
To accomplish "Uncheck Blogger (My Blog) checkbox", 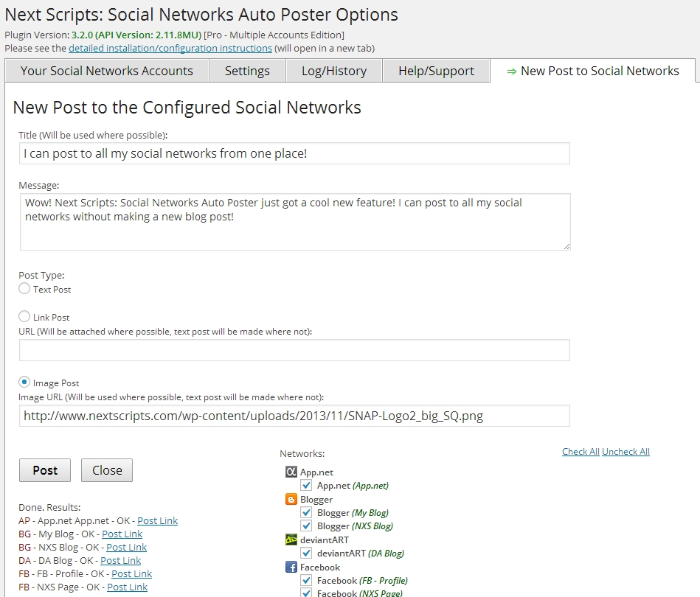I will pyautogui.click(x=306, y=512).
